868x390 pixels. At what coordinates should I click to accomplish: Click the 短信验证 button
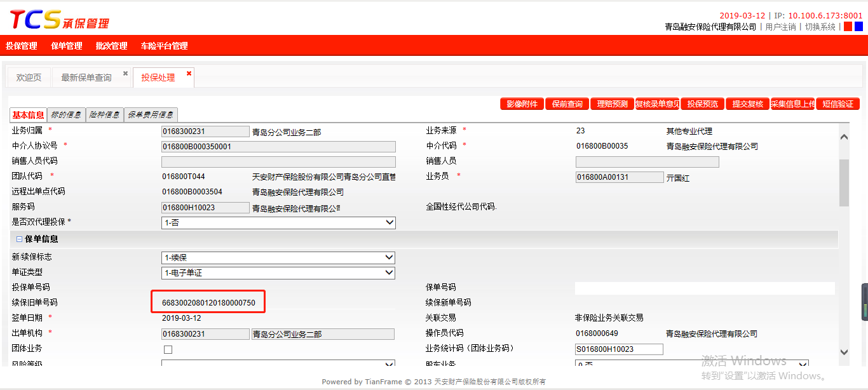[837, 104]
